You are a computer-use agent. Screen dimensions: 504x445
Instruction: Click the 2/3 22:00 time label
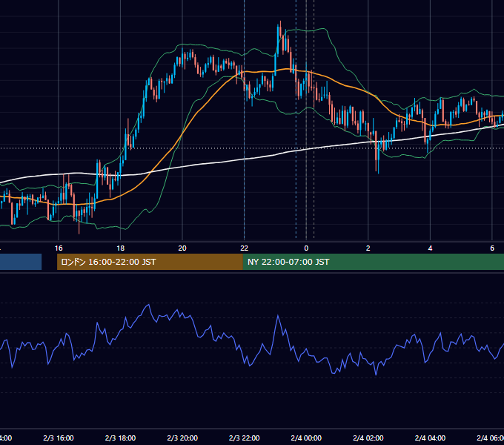(x=244, y=438)
